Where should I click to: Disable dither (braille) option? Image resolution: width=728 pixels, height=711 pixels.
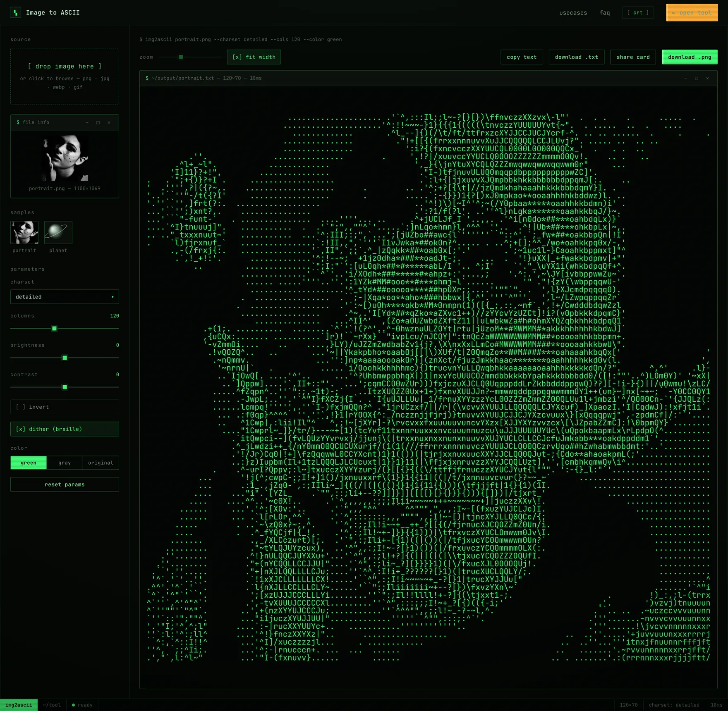tap(65, 429)
